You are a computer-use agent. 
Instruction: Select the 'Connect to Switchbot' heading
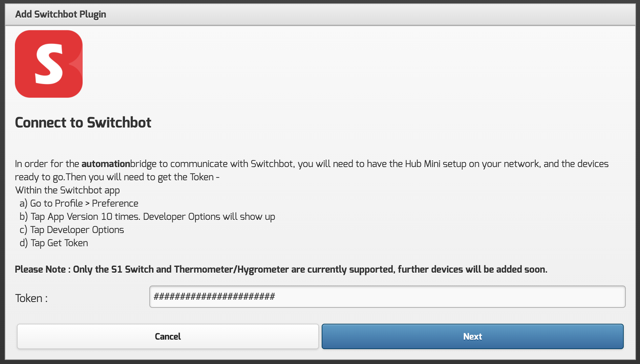coord(83,122)
